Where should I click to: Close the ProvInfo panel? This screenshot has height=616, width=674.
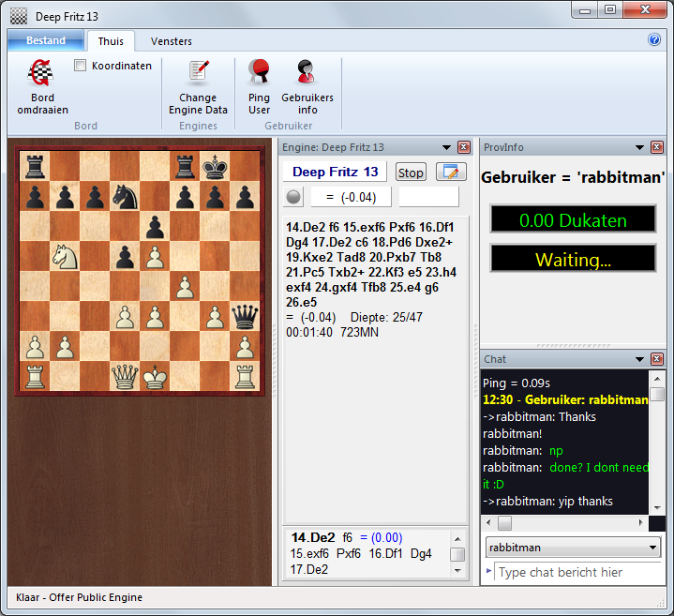pos(656,147)
